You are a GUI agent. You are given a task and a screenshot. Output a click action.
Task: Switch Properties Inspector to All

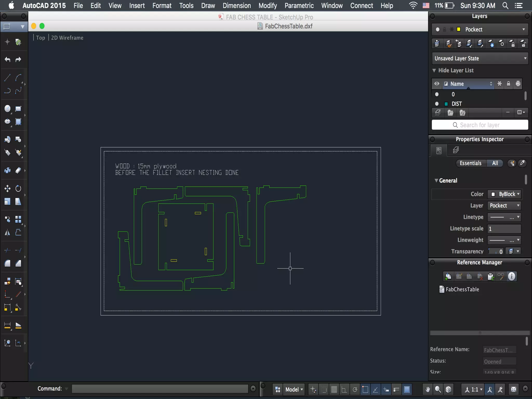(495, 163)
